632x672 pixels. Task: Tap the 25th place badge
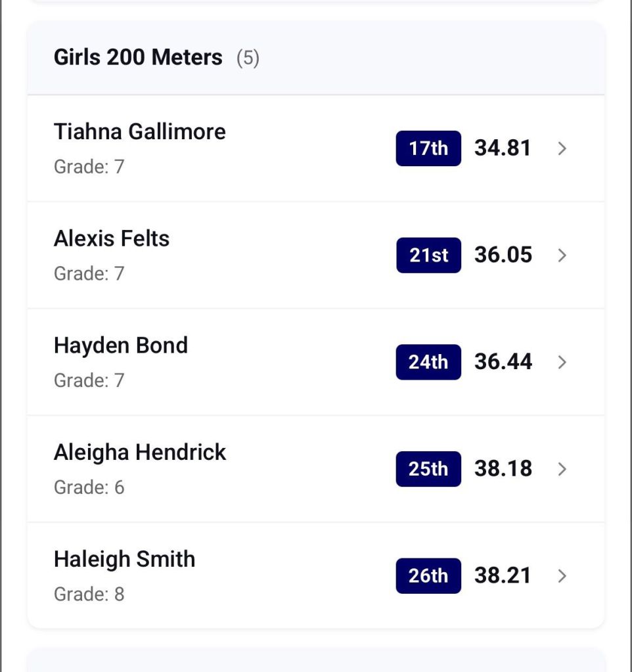[x=428, y=469]
